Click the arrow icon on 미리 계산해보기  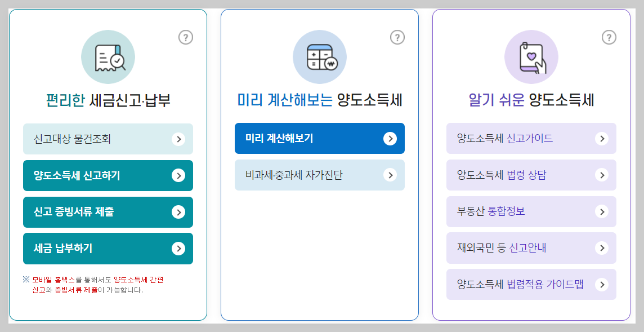point(390,138)
